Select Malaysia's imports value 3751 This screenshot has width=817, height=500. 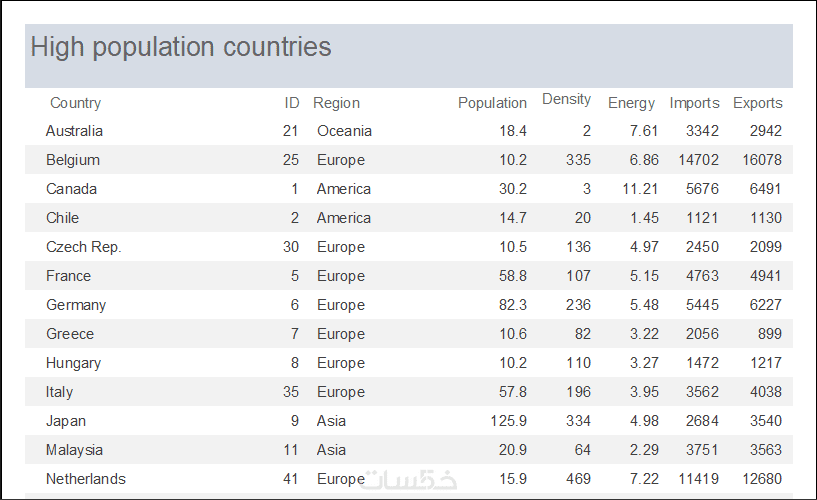click(x=702, y=450)
